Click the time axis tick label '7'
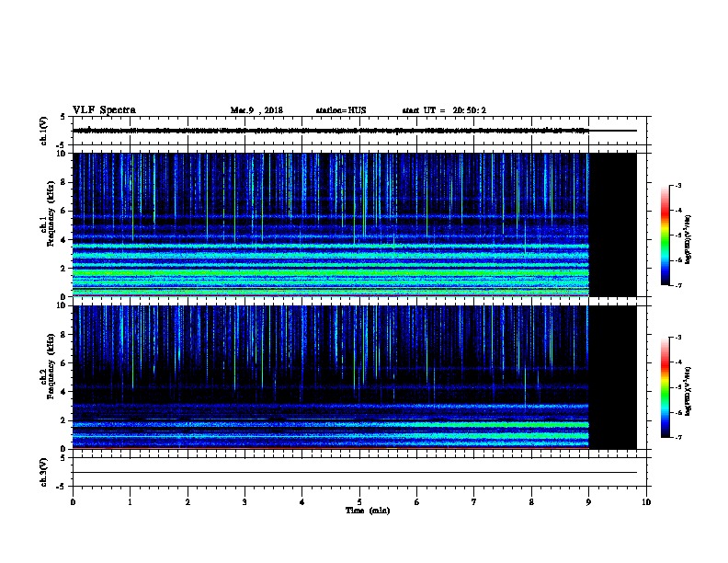Viewport: 728px width, 563px height. pyautogui.click(x=474, y=501)
